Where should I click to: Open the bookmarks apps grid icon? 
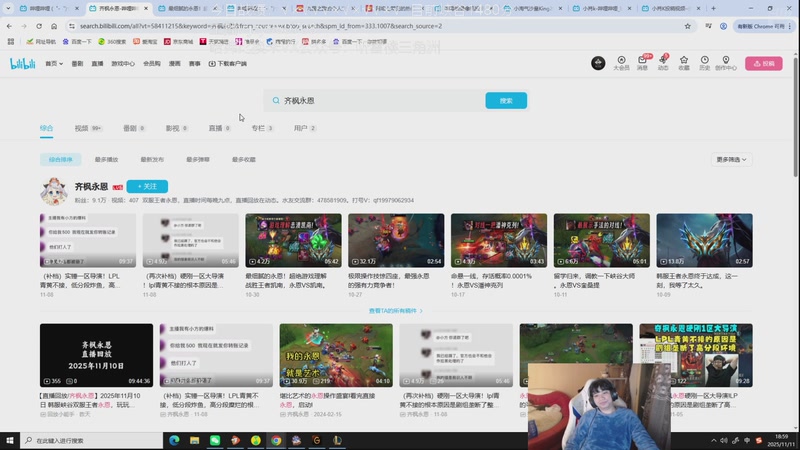(x=11, y=41)
